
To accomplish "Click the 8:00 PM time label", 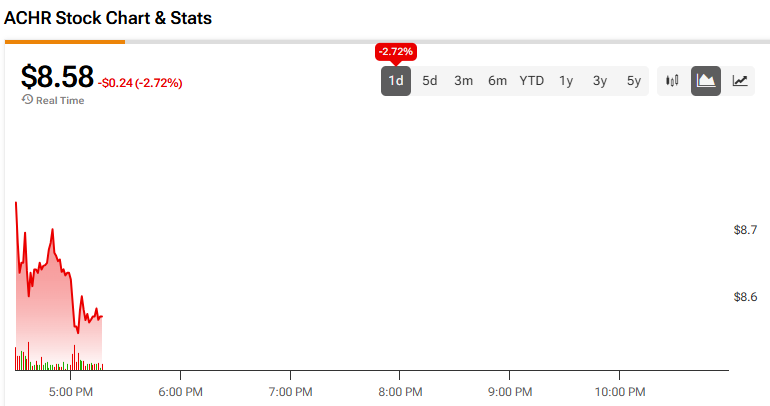I will coord(399,390).
